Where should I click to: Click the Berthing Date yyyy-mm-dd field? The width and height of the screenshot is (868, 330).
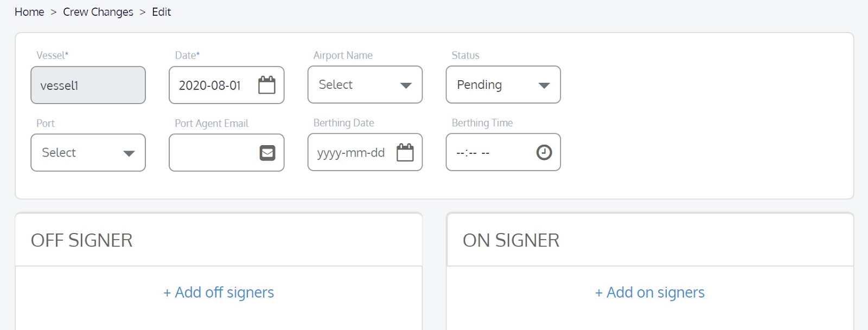pos(350,153)
